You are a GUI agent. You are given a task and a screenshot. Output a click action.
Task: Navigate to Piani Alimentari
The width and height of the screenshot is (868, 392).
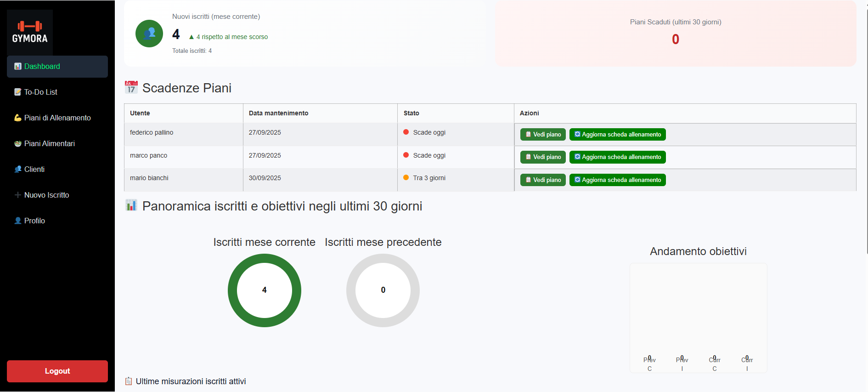(x=49, y=144)
